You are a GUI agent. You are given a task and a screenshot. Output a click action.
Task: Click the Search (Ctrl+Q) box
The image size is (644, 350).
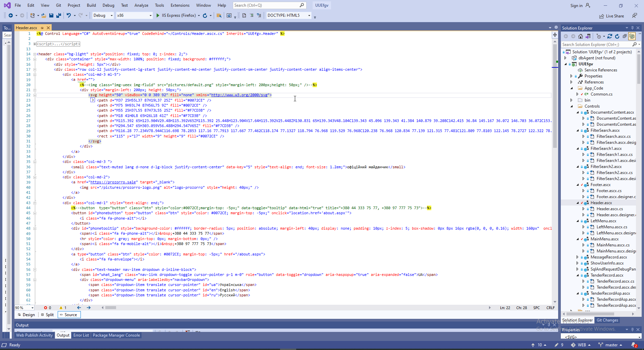tap(269, 5)
